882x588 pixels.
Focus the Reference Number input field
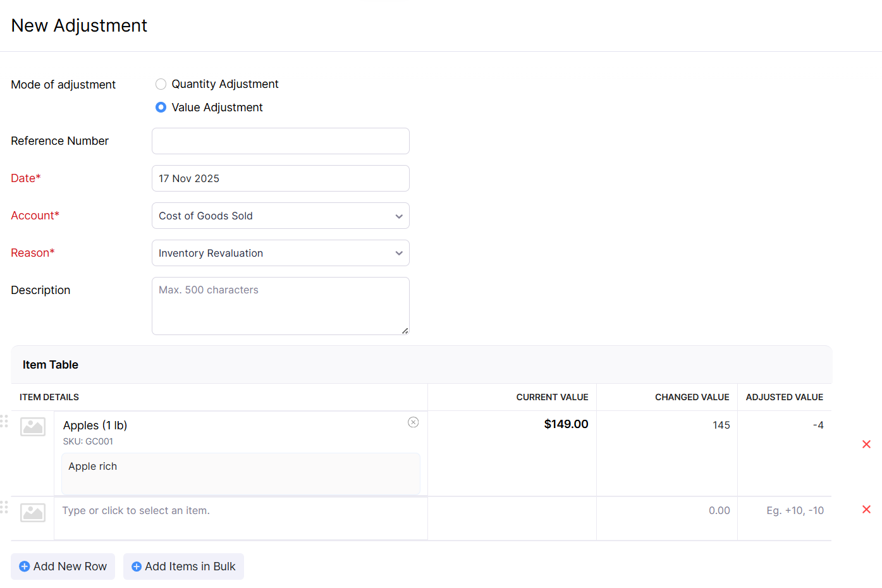pos(280,141)
